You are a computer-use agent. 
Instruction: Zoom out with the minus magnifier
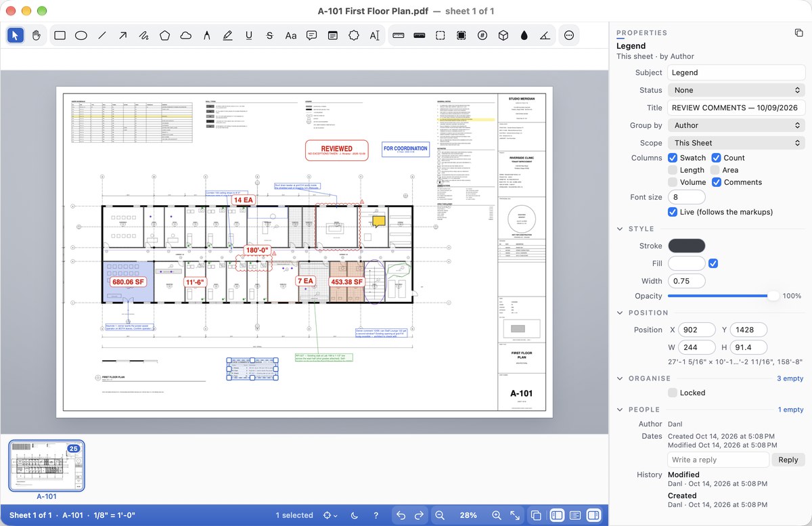point(440,515)
